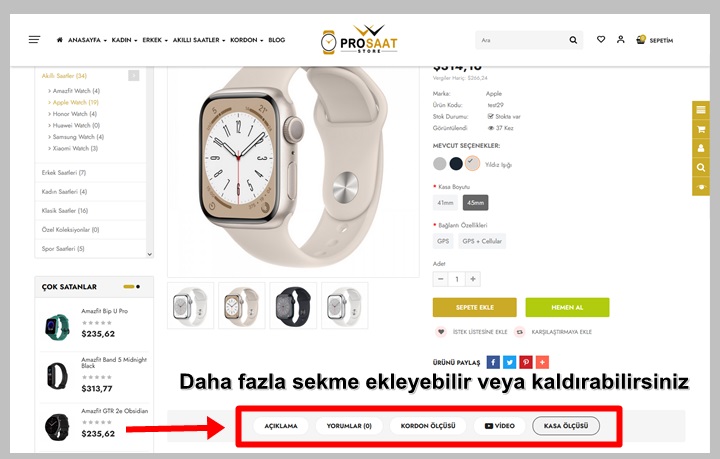Share product on Twitter
This screenshot has height=459, width=720.
coord(509,362)
